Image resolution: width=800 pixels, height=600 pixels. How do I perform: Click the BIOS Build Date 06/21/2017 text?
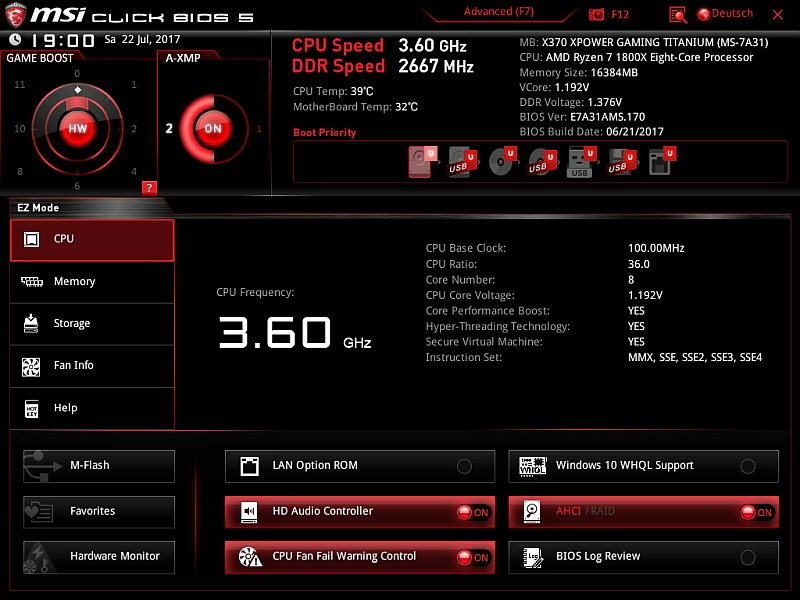pos(591,132)
